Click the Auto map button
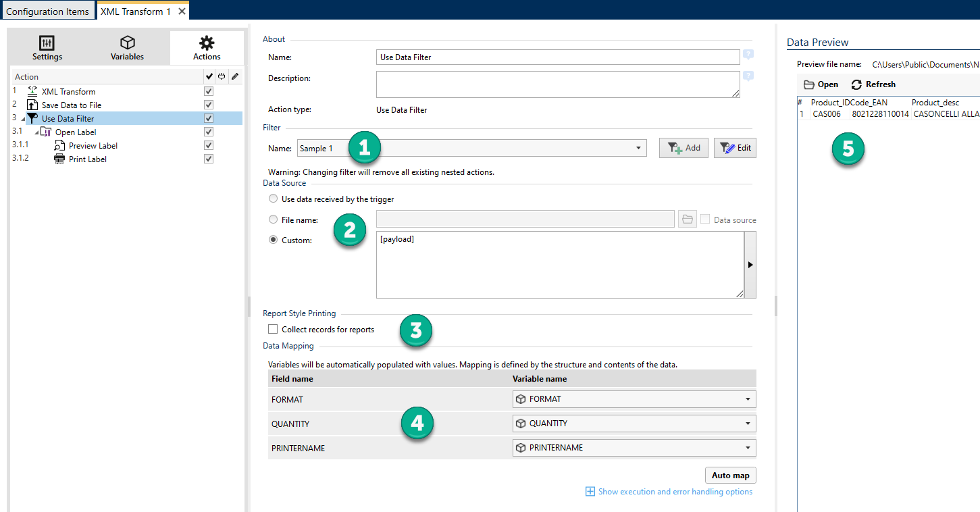This screenshot has height=512, width=980. (x=730, y=475)
